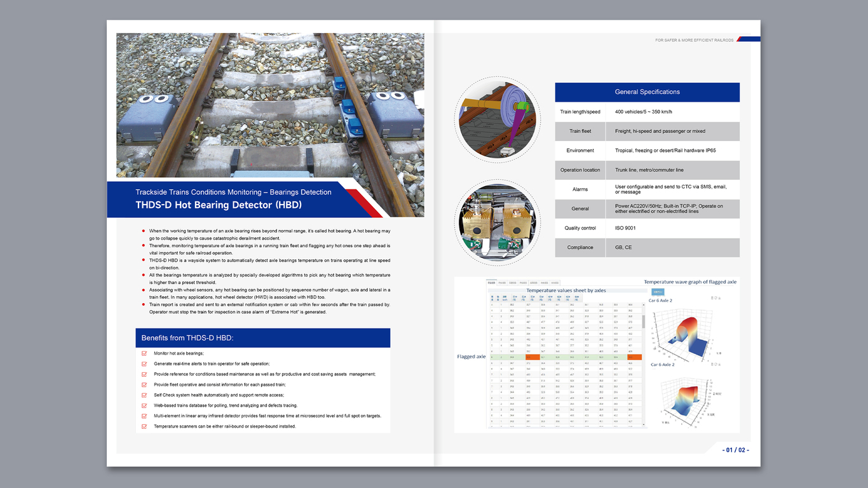Click bullet 'Associating with wheel sensors'
Viewport: 868px width, 488px height.
269,293
